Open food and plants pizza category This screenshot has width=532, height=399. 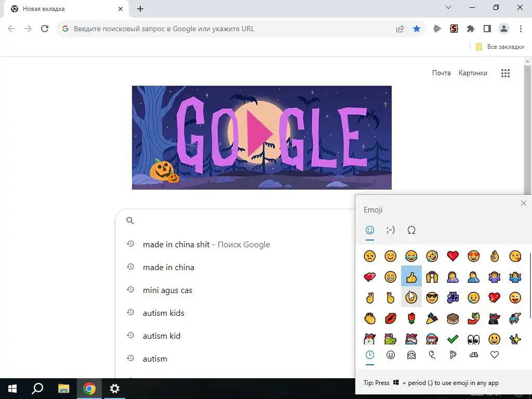pyautogui.click(x=453, y=355)
